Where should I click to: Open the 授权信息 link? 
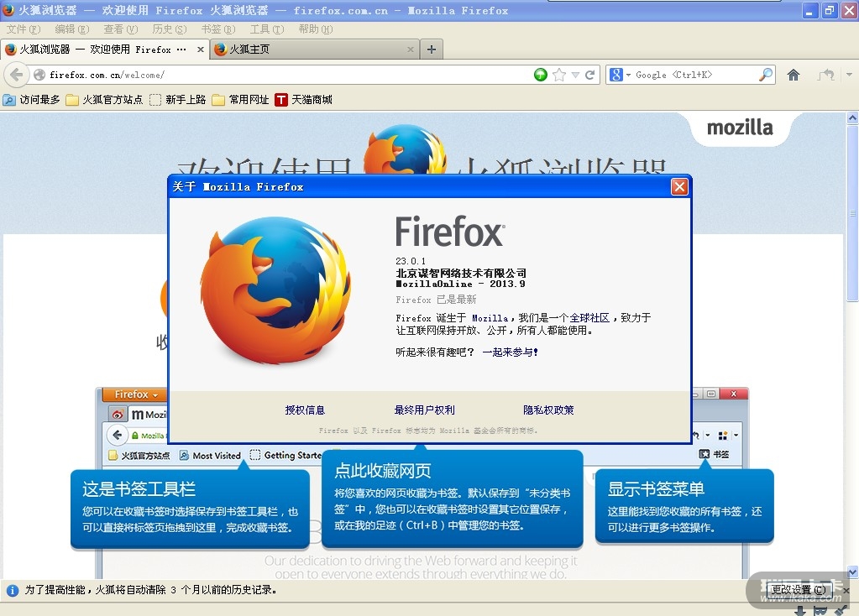pyautogui.click(x=305, y=410)
